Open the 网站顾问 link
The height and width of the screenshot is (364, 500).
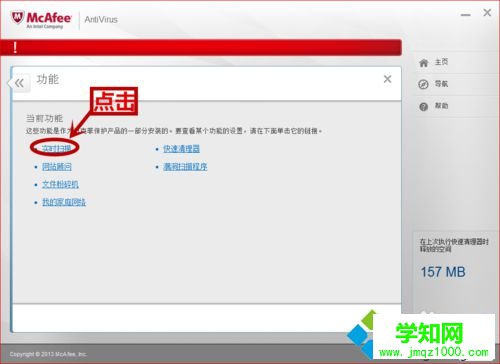[x=57, y=166]
